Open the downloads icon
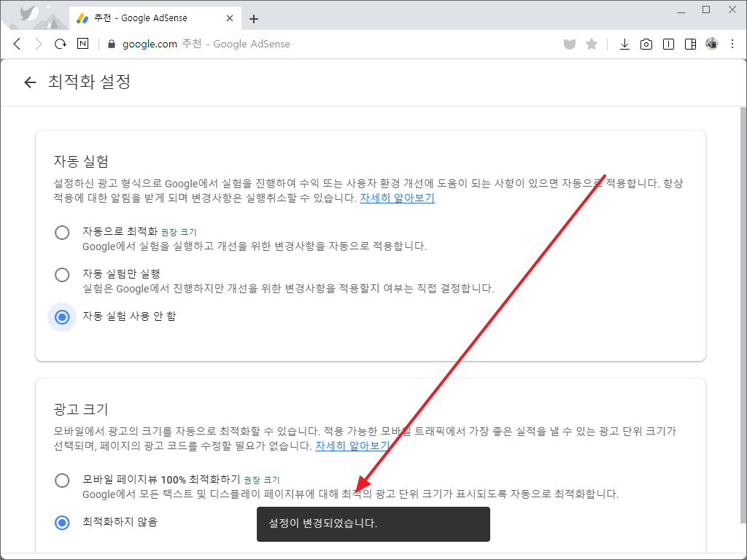 [624, 44]
